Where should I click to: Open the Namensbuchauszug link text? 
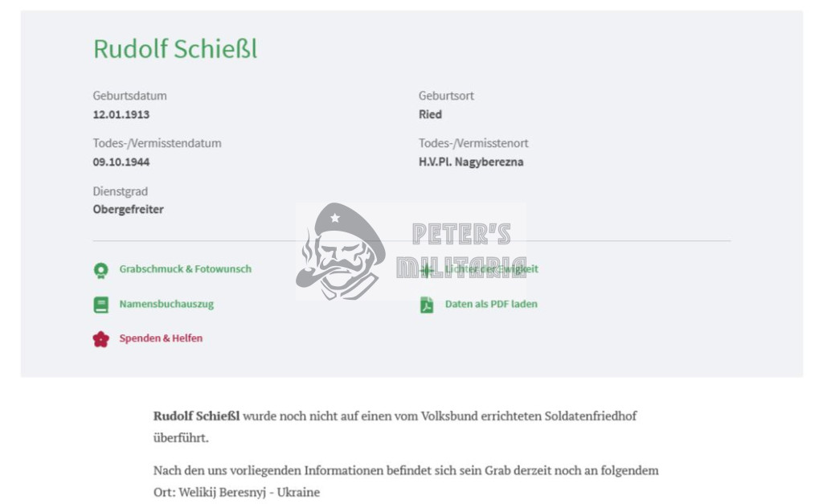166,304
